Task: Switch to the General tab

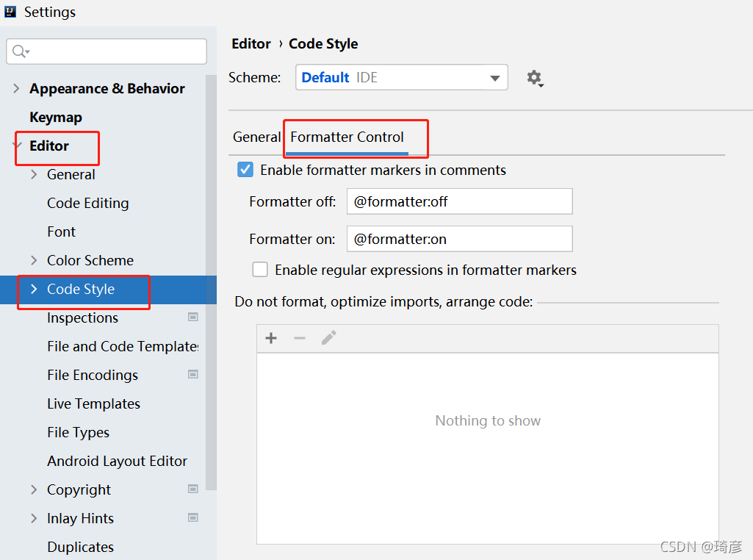Action: pos(256,137)
